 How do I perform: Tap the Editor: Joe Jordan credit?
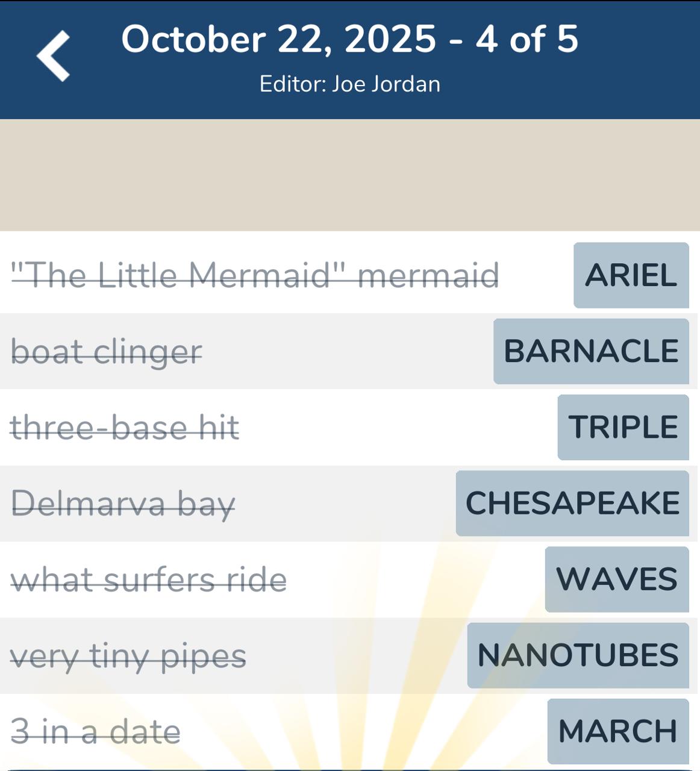tap(349, 84)
